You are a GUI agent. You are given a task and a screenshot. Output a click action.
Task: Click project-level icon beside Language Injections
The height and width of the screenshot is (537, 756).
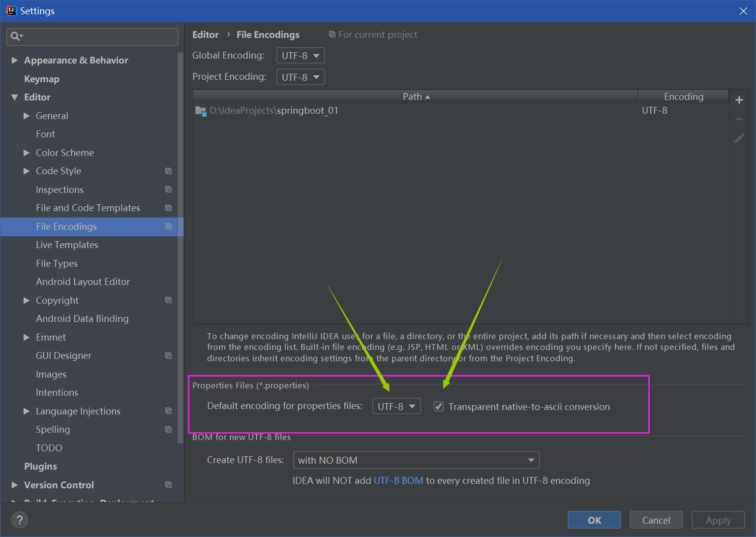pyautogui.click(x=168, y=411)
